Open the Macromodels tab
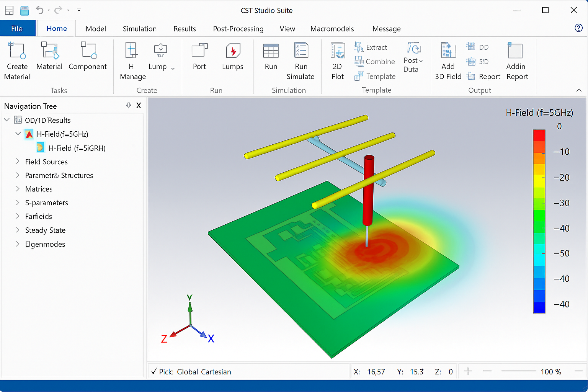The image size is (588, 392). [x=332, y=29]
